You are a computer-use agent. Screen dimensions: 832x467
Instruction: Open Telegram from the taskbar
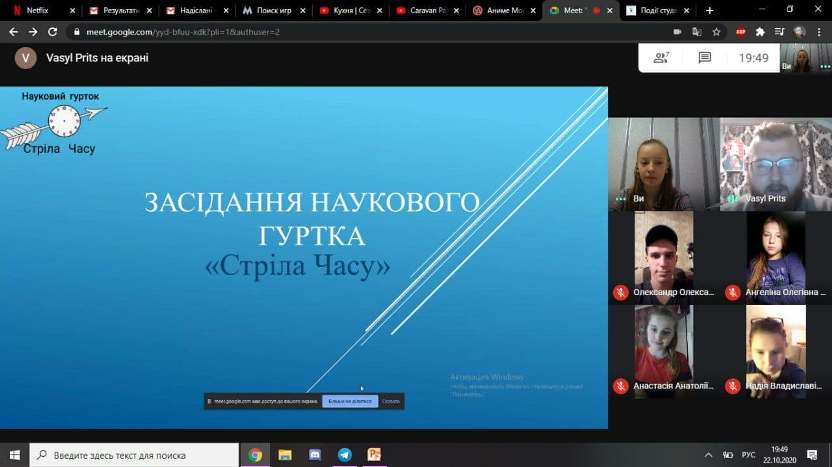coord(344,454)
